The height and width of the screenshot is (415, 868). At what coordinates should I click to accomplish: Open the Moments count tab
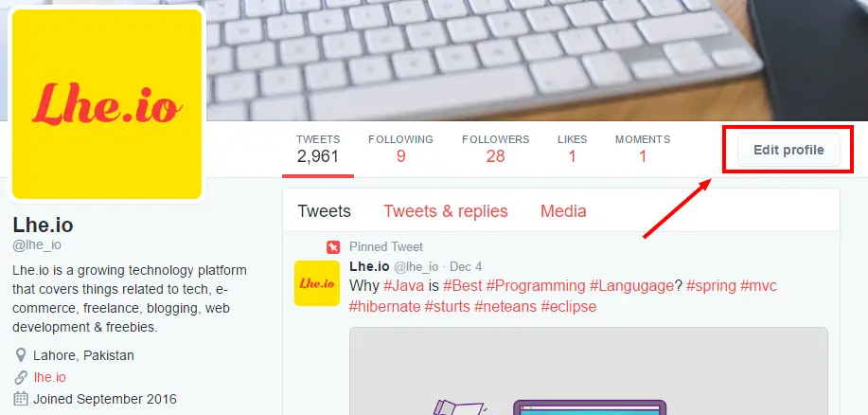(x=643, y=150)
